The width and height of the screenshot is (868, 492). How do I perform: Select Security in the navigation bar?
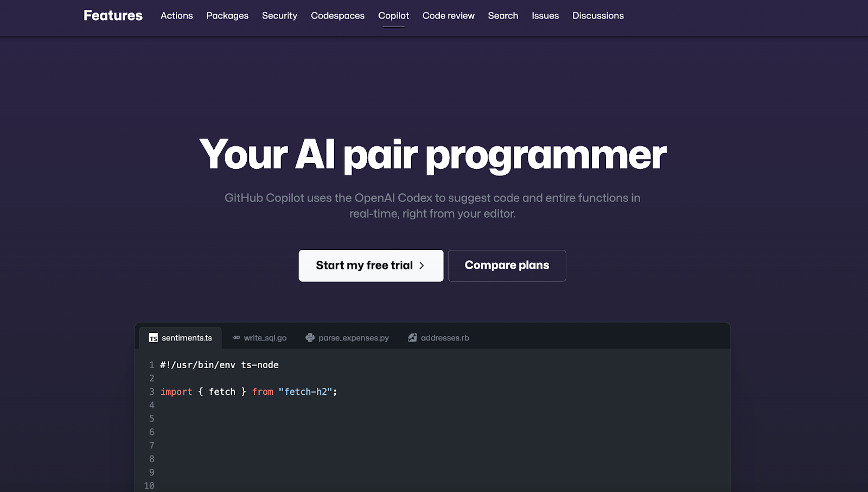[279, 16]
